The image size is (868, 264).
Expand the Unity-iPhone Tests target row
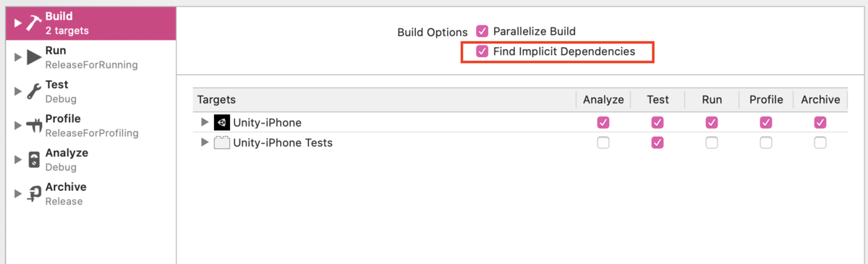tap(205, 142)
